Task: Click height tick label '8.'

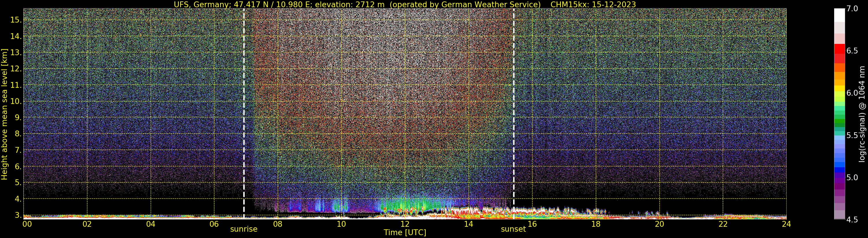Action: pos(18,134)
